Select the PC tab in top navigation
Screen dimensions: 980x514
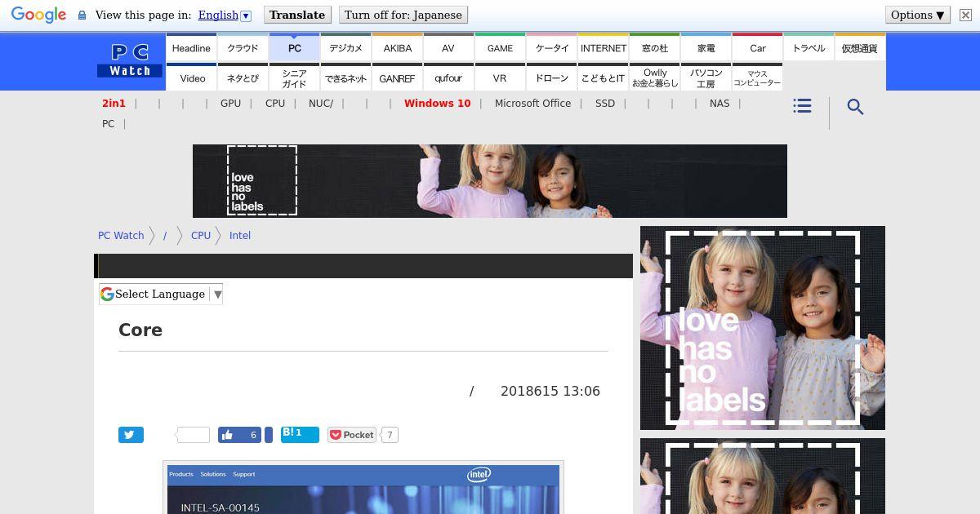click(x=295, y=47)
